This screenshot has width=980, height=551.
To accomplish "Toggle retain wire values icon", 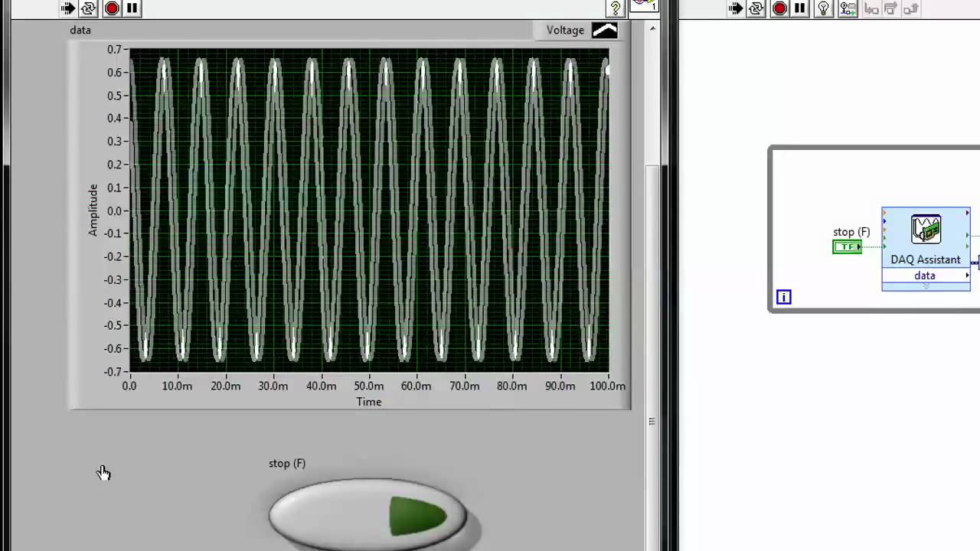I will tap(848, 8).
